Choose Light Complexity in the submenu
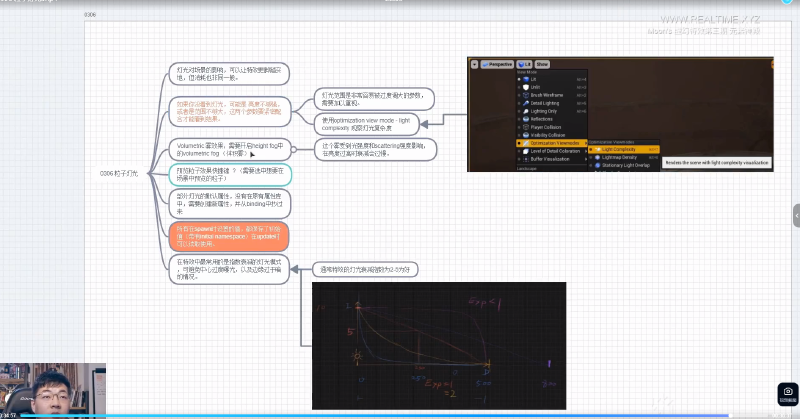 pyautogui.click(x=624, y=150)
